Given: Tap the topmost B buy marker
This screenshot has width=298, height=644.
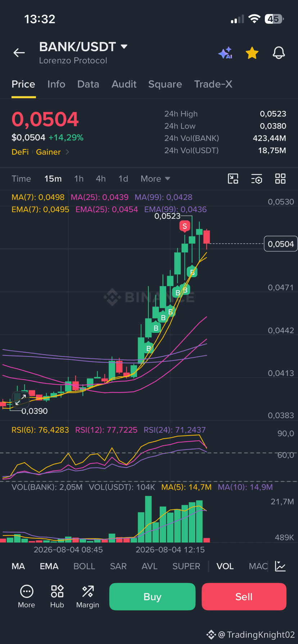Looking at the screenshot, I should 192,272.
